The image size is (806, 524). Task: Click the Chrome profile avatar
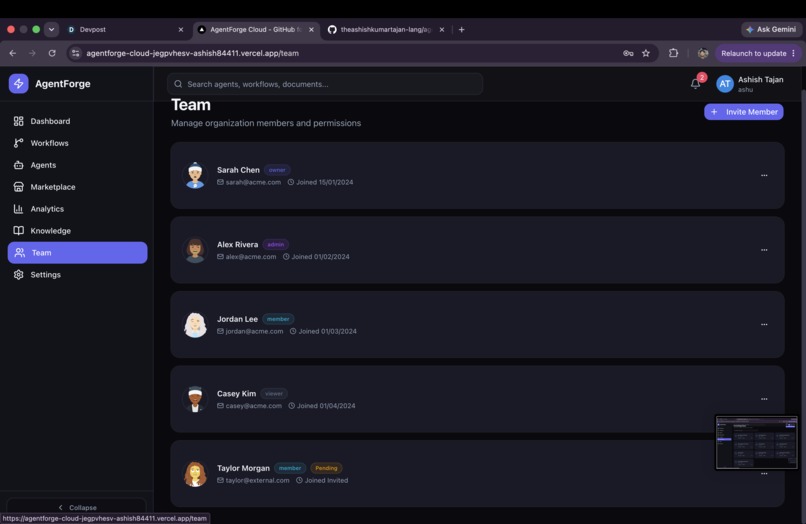pyautogui.click(x=703, y=53)
